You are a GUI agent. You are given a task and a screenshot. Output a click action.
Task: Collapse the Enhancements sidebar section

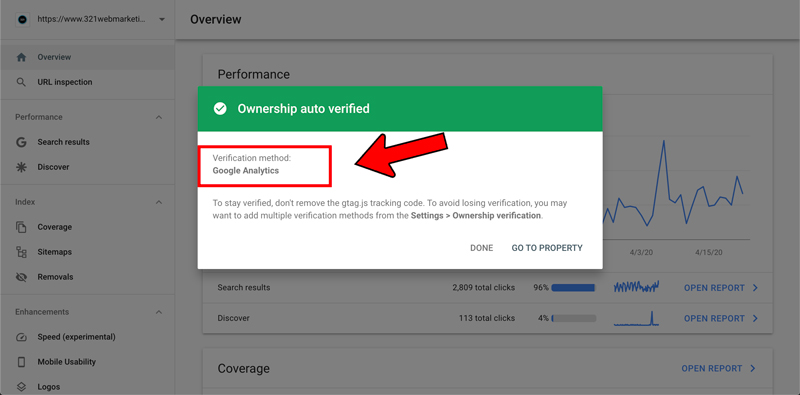point(159,312)
